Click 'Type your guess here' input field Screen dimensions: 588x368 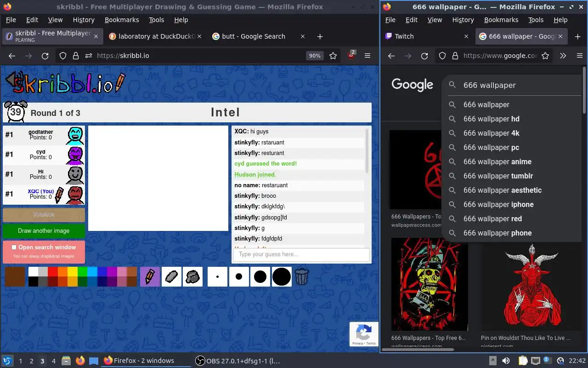click(301, 254)
